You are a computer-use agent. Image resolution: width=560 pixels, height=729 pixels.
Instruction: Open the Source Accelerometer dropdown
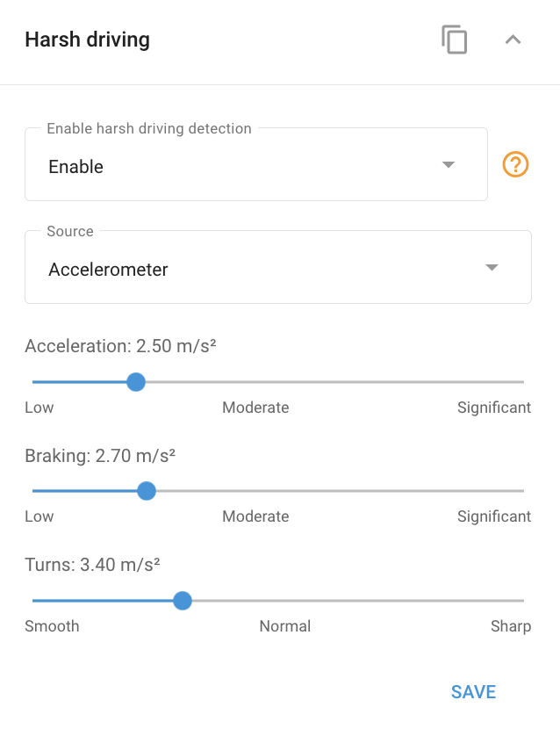(278, 267)
